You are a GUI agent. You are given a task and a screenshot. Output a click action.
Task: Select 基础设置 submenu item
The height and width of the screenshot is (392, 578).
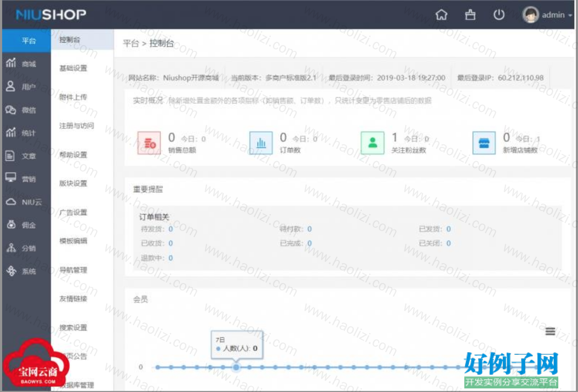pyautogui.click(x=73, y=68)
